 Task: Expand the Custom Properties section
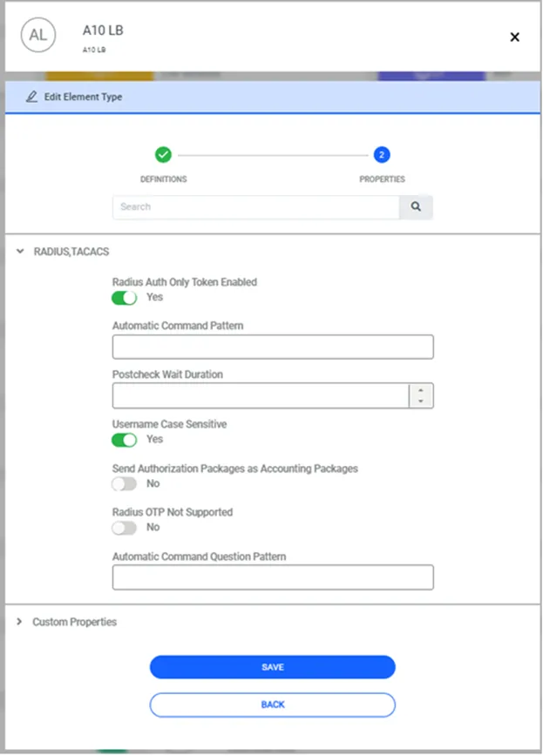19,622
